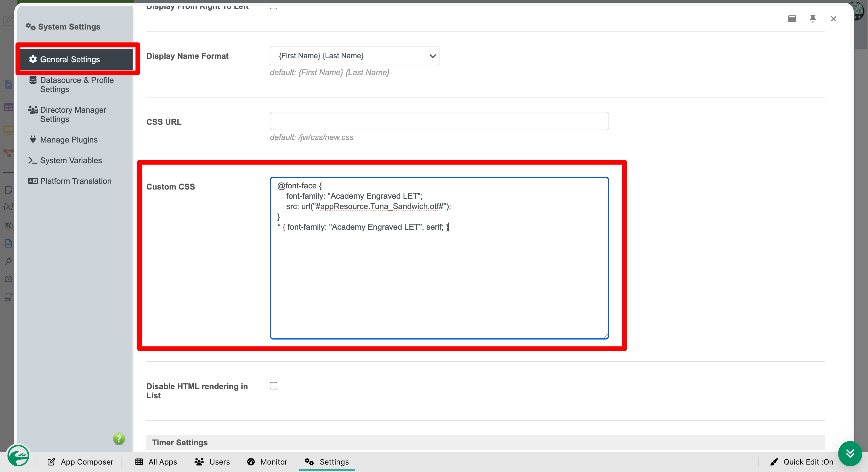Click the red process flow icon in left strip
The height and width of the screenshot is (472, 868).
8,153
